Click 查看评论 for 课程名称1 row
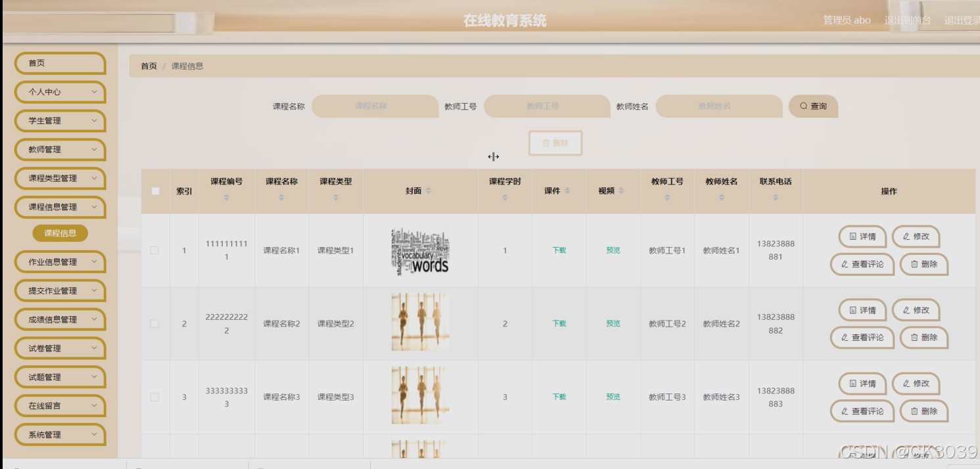 862,264
